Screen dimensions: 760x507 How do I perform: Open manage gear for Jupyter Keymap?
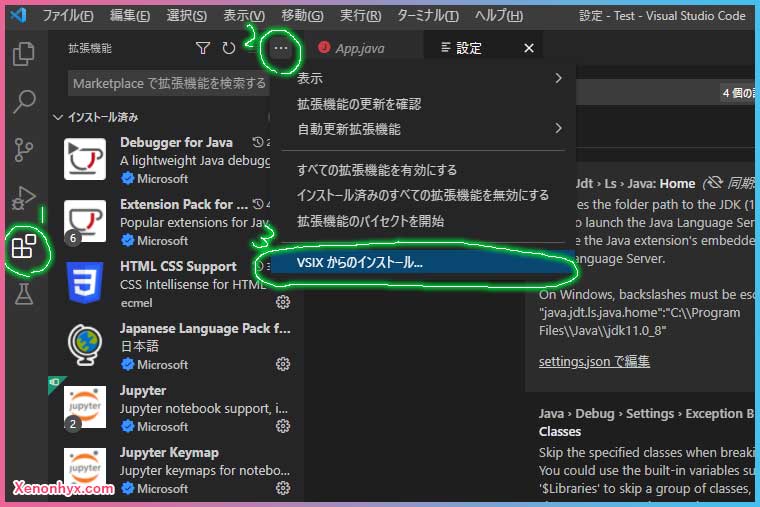[x=283, y=488]
